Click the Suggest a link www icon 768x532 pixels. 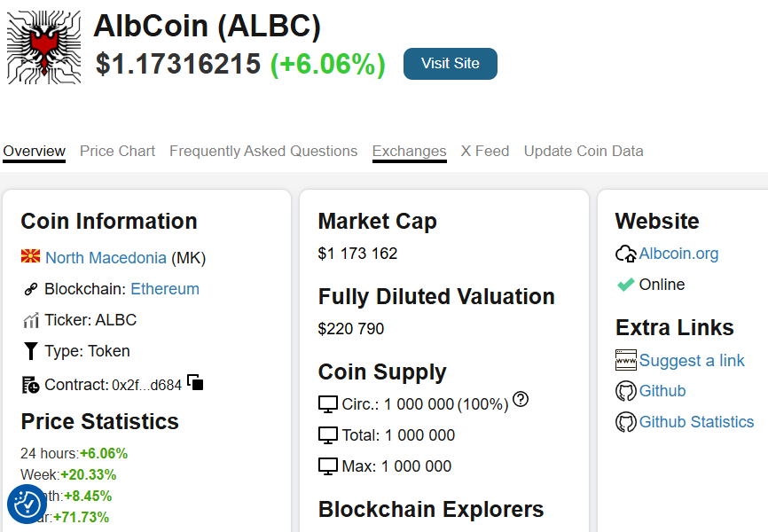point(625,360)
